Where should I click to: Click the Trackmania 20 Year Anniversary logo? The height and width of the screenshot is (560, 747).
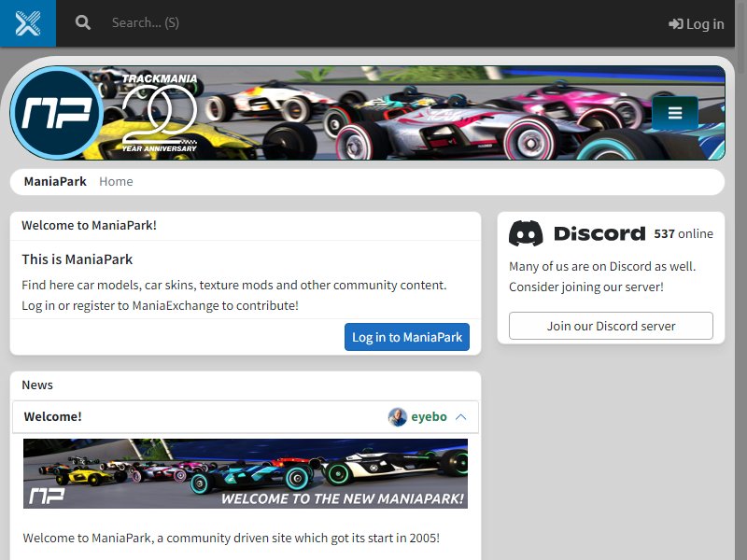(x=160, y=113)
